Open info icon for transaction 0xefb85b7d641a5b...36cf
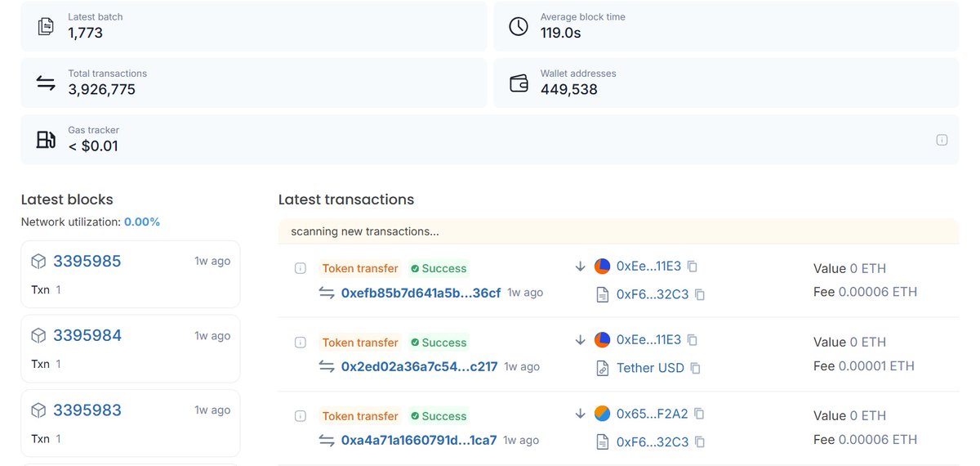Viewport: 980px width, 466px height. (x=300, y=268)
